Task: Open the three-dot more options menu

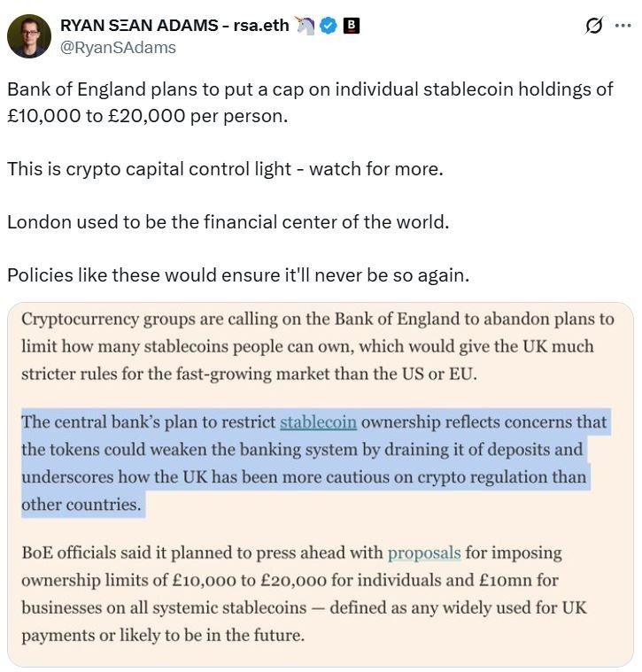Action: point(623,27)
